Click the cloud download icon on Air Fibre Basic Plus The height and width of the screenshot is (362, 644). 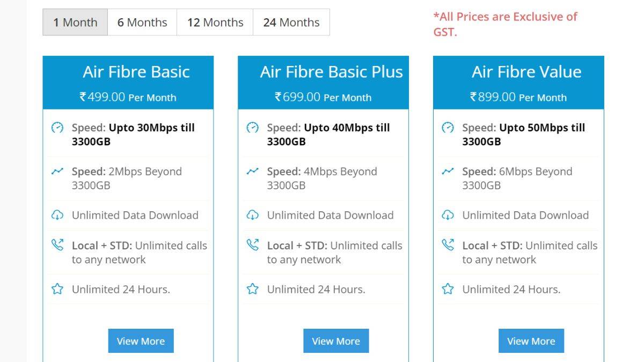pyautogui.click(x=253, y=215)
